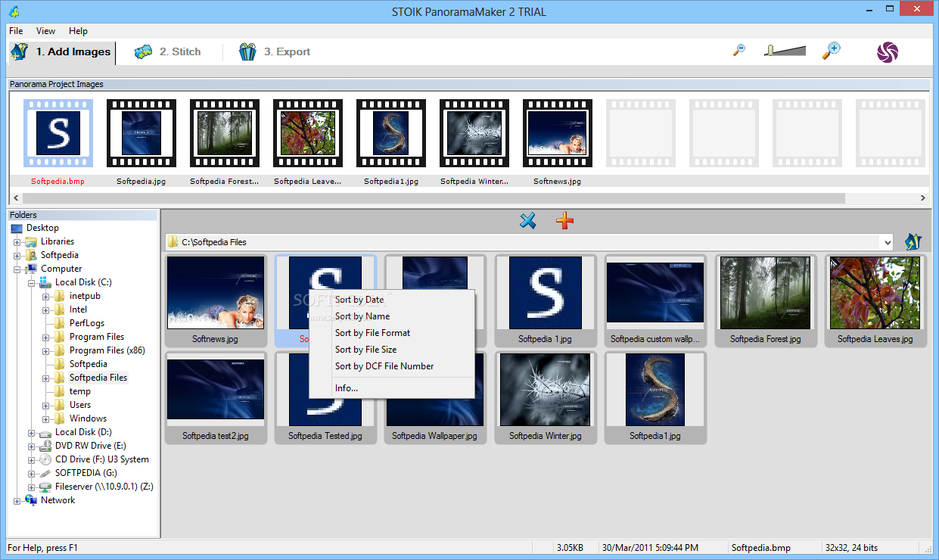Image resolution: width=939 pixels, height=560 pixels.
Task: Select Softnews.jpg filmstrip thumbnail
Action: (x=558, y=133)
